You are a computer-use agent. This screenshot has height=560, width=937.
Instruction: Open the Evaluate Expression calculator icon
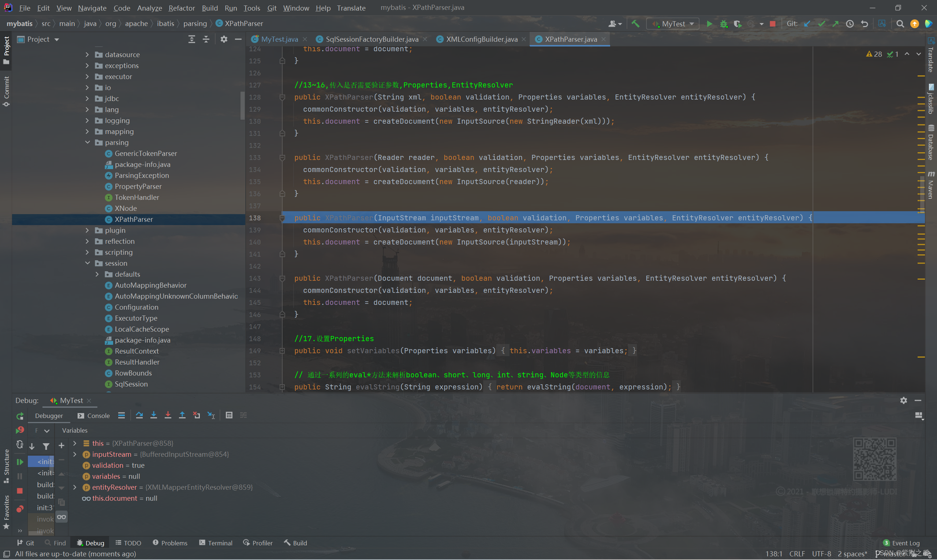(229, 415)
